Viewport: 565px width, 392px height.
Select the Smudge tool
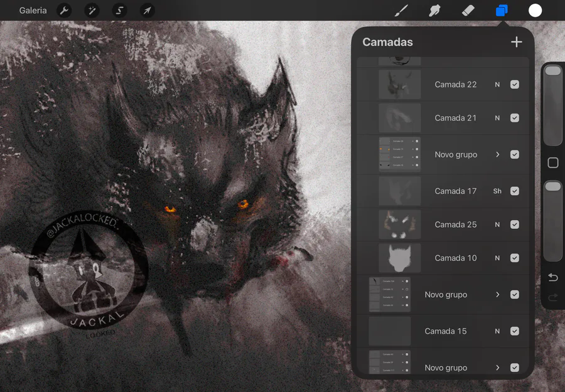pyautogui.click(x=434, y=11)
